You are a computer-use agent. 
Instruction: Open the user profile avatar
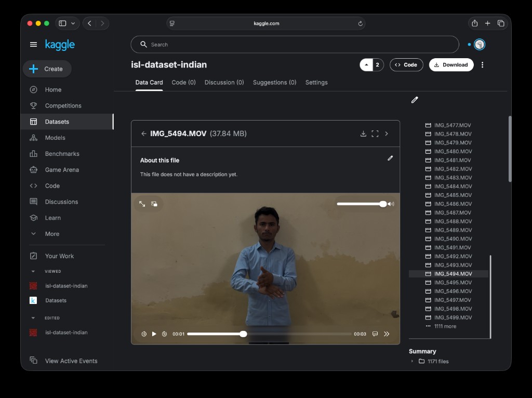coord(480,45)
